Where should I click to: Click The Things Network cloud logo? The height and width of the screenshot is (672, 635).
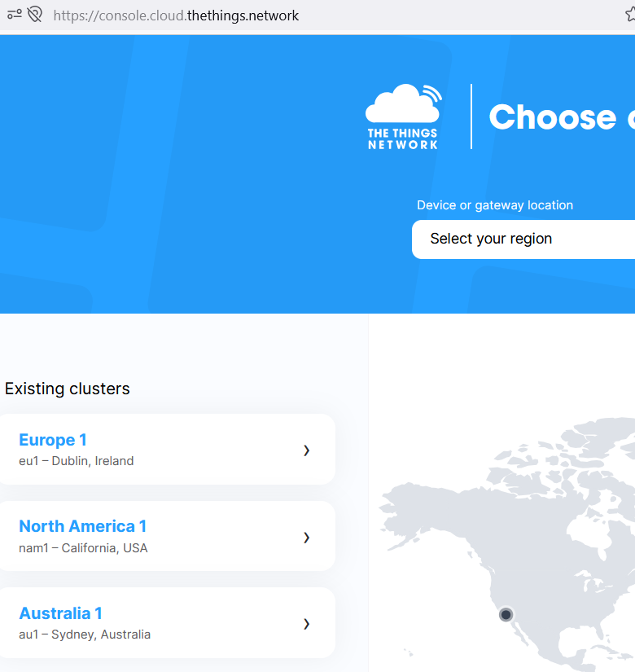point(402,104)
